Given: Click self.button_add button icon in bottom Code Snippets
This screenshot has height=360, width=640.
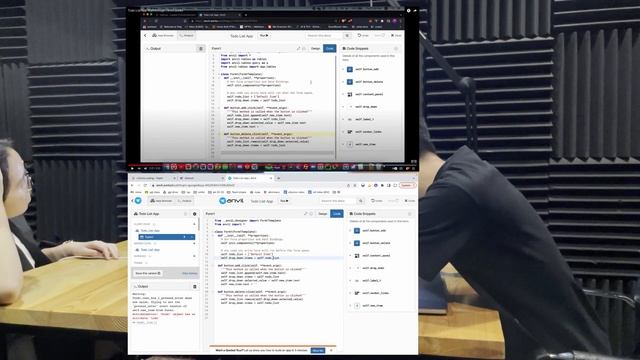Looking at the screenshot, I should click(x=357, y=231).
